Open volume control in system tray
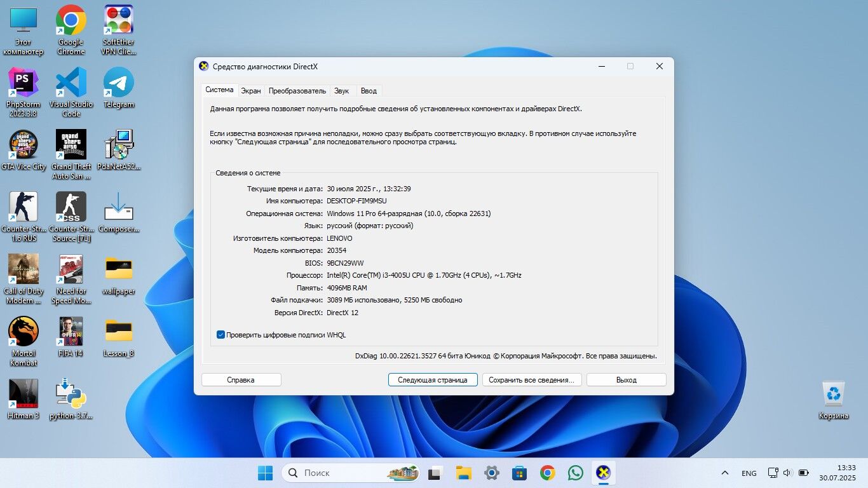 coord(787,473)
